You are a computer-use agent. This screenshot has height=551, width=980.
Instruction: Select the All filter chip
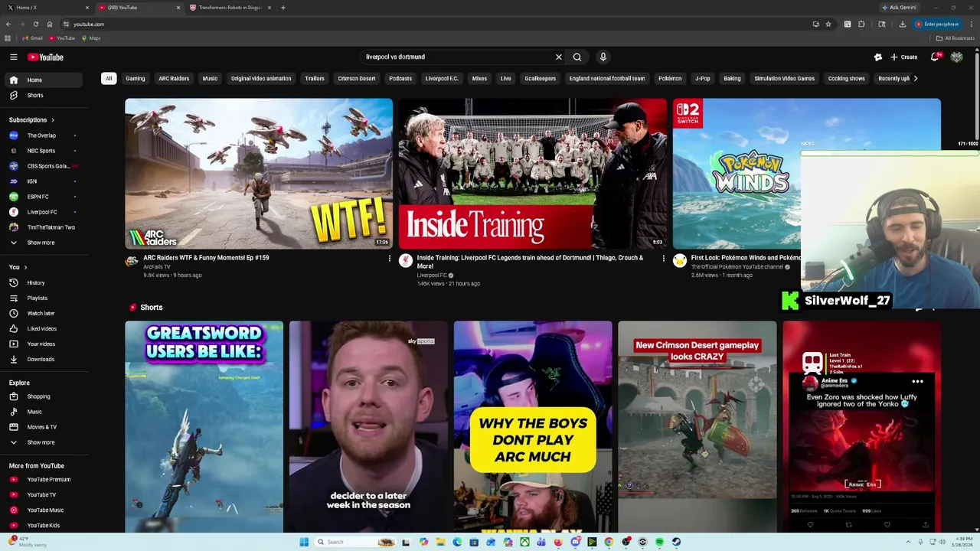click(x=109, y=78)
